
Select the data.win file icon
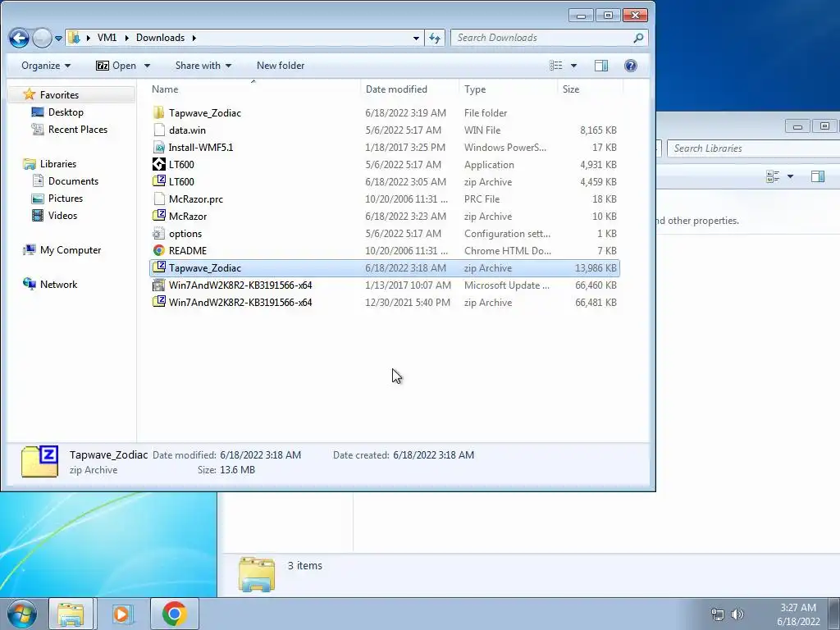point(158,130)
